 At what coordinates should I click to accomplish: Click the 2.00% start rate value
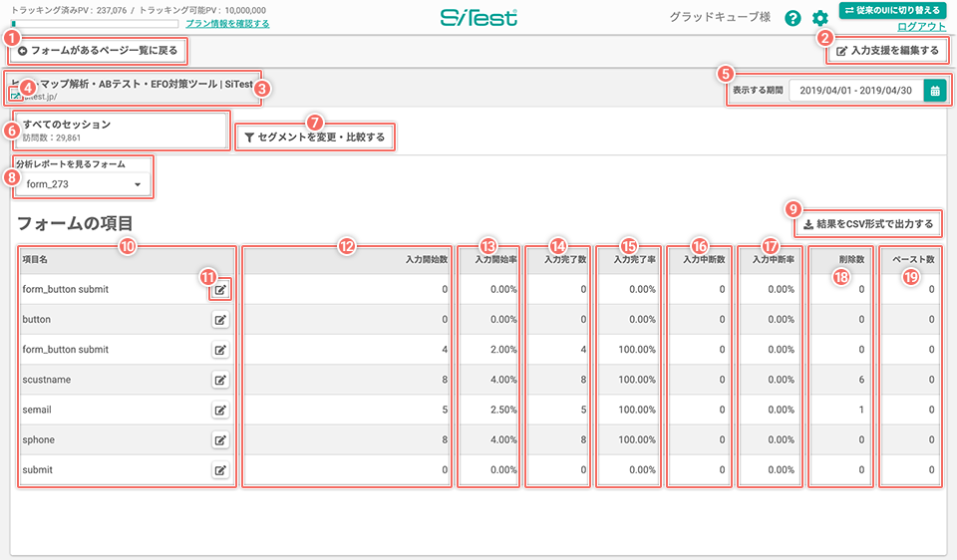pyautogui.click(x=503, y=350)
